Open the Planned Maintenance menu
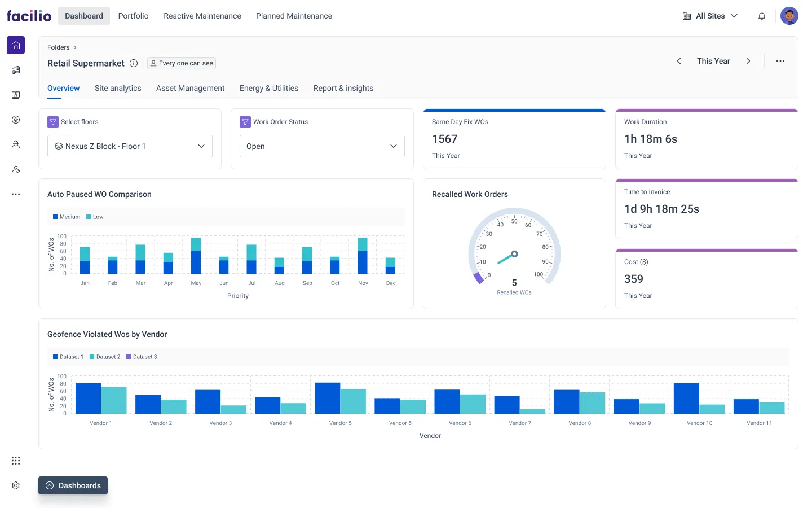 pyautogui.click(x=294, y=16)
